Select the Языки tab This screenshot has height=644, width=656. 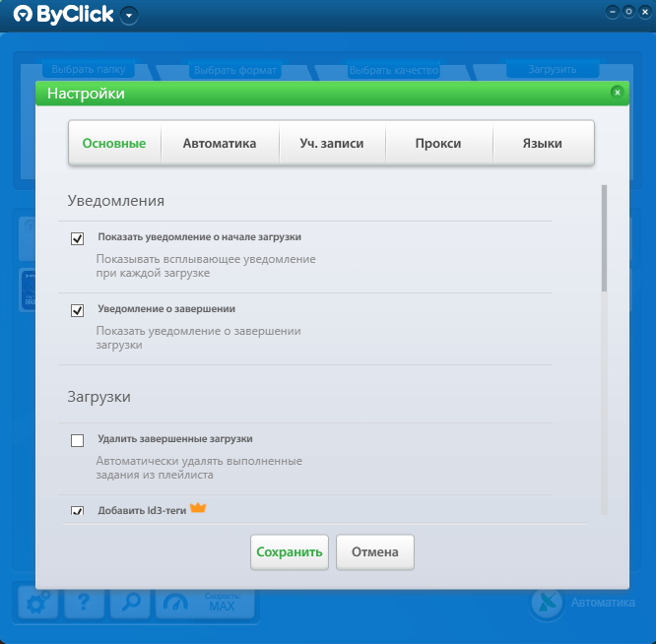coord(542,143)
